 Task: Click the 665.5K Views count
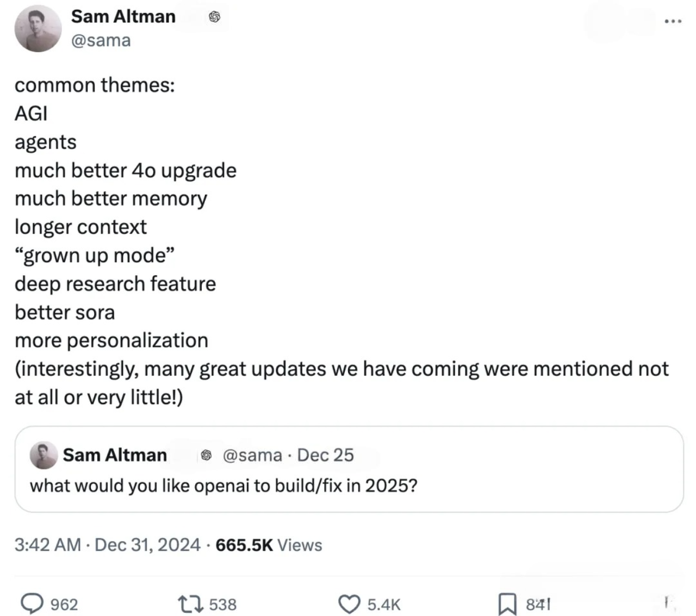[x=269, y=545]
